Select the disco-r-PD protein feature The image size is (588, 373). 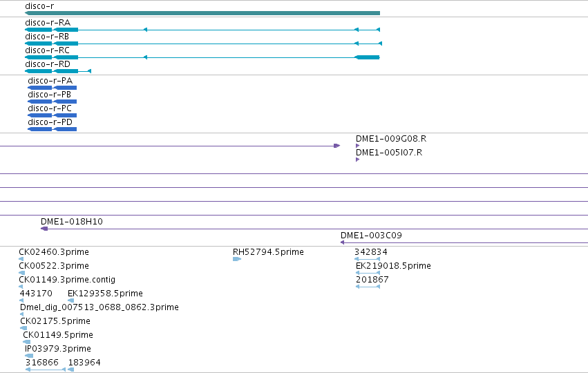point(52,129)
